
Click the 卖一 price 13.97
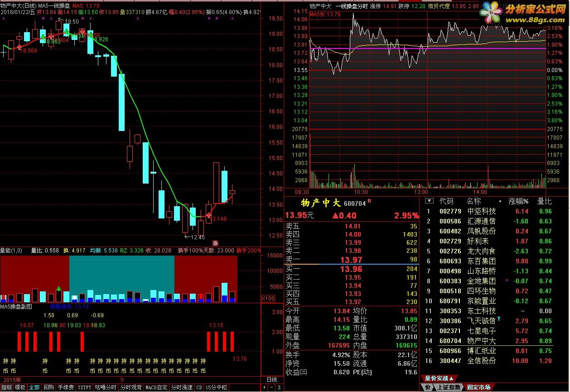[x=351, y=260]
